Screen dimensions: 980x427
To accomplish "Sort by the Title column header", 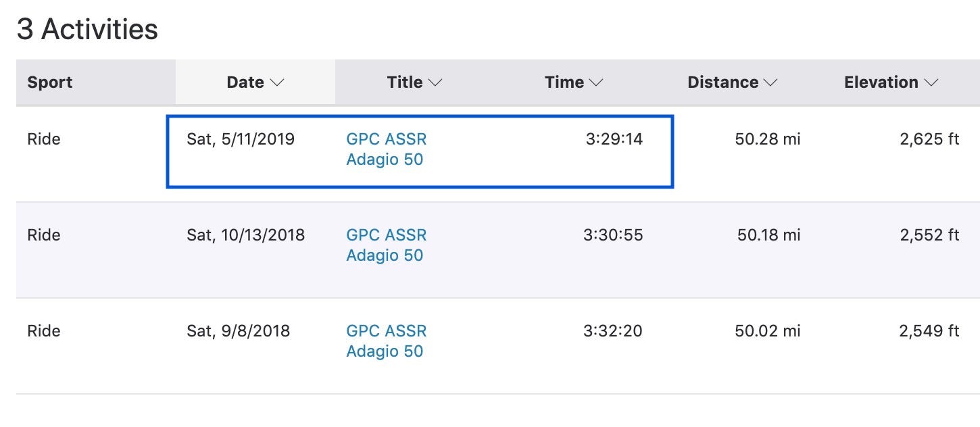I will point(414,82).
